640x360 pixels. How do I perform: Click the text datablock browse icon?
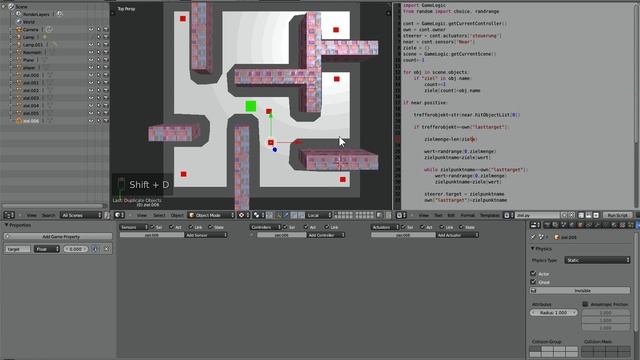click(x=509, y=215)
